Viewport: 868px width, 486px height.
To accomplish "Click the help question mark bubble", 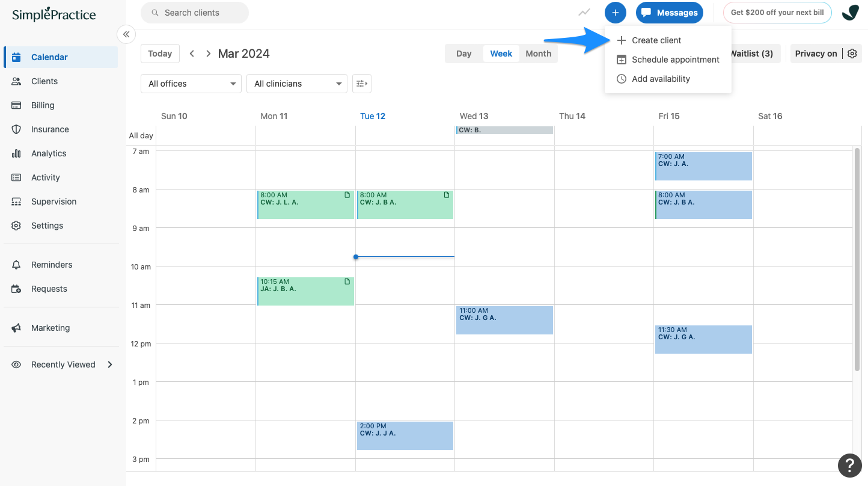I will click(x=849, y=466).
